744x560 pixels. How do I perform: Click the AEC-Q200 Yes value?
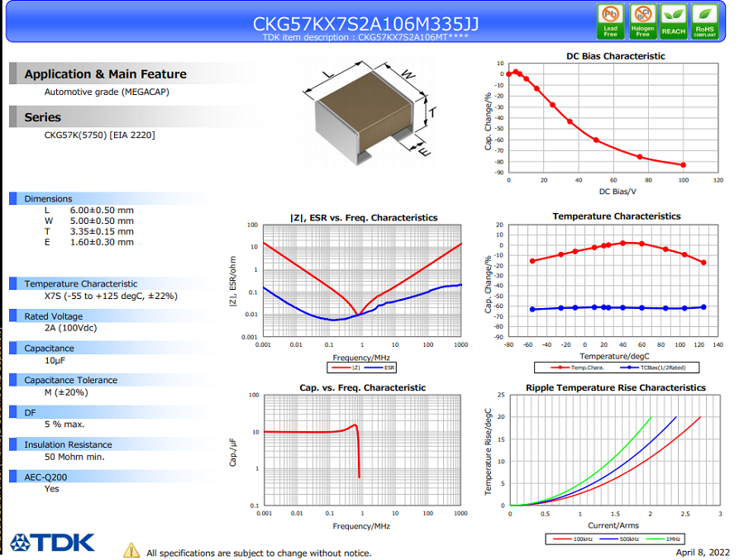(x=52, y=489)
